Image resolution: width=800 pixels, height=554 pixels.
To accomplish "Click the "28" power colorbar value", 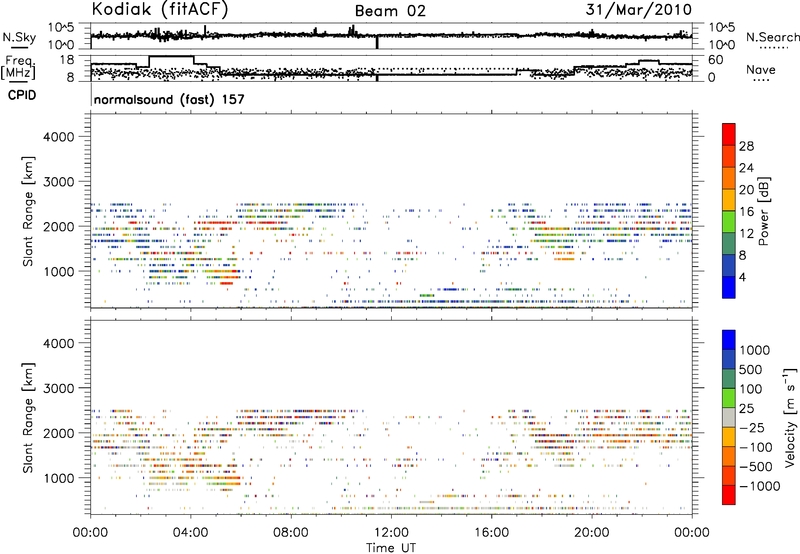I will click(746, 146).
